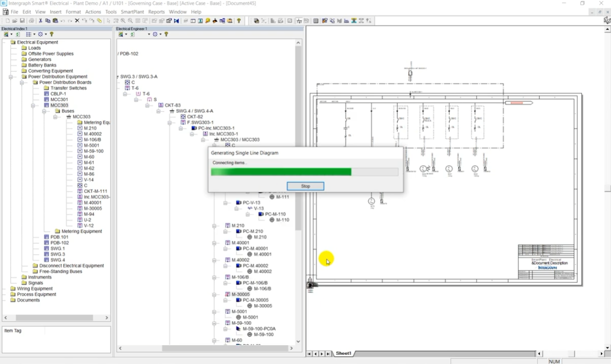Click the Delete X toolbar icon
611x364 pixels.
77,21
